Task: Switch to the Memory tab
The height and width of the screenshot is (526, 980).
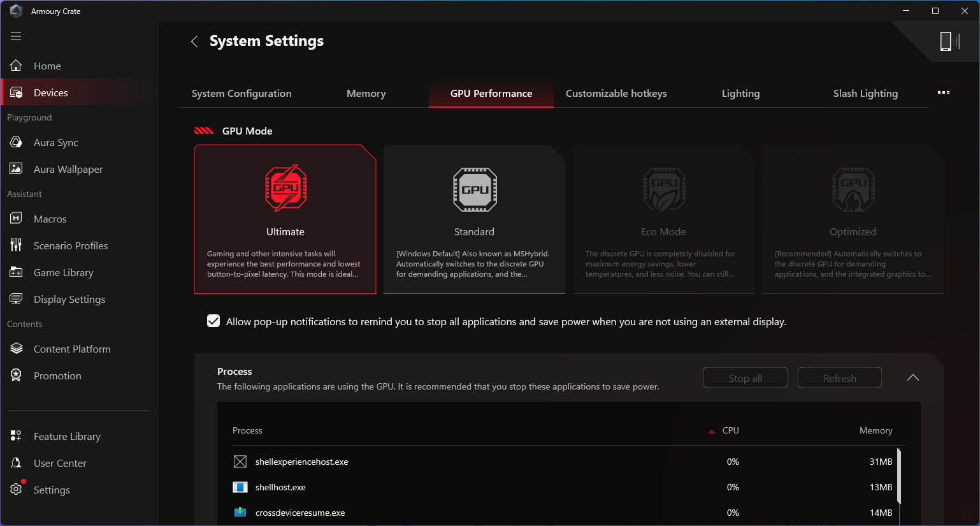Action: point(366,93)
